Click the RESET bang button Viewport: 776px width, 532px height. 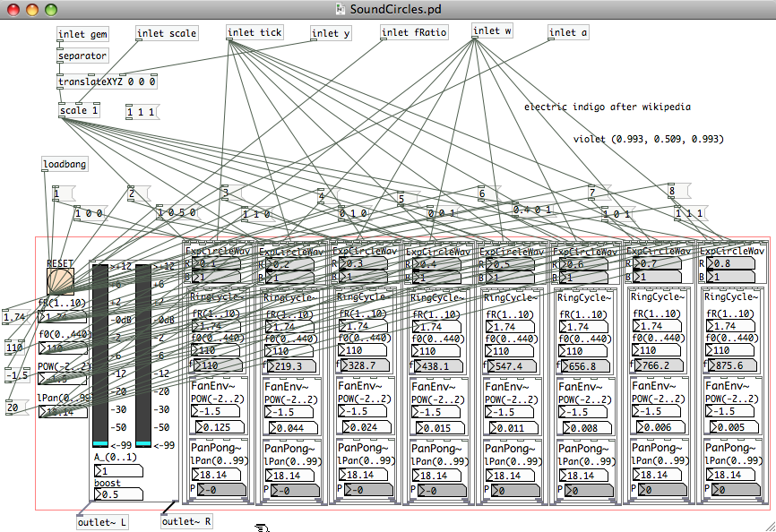60,281
